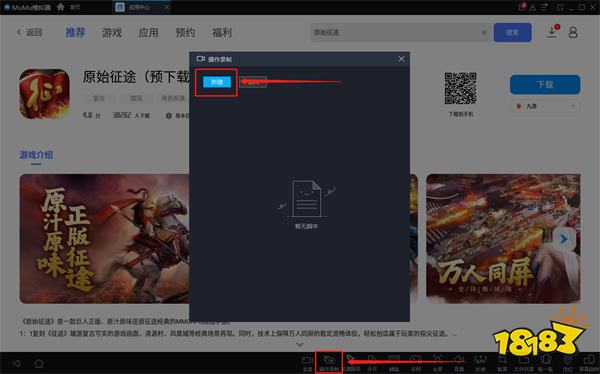The width and height of the screenshot is (600, 374).
Task: Click the 复古 tag
Action: tap(99, 98)
